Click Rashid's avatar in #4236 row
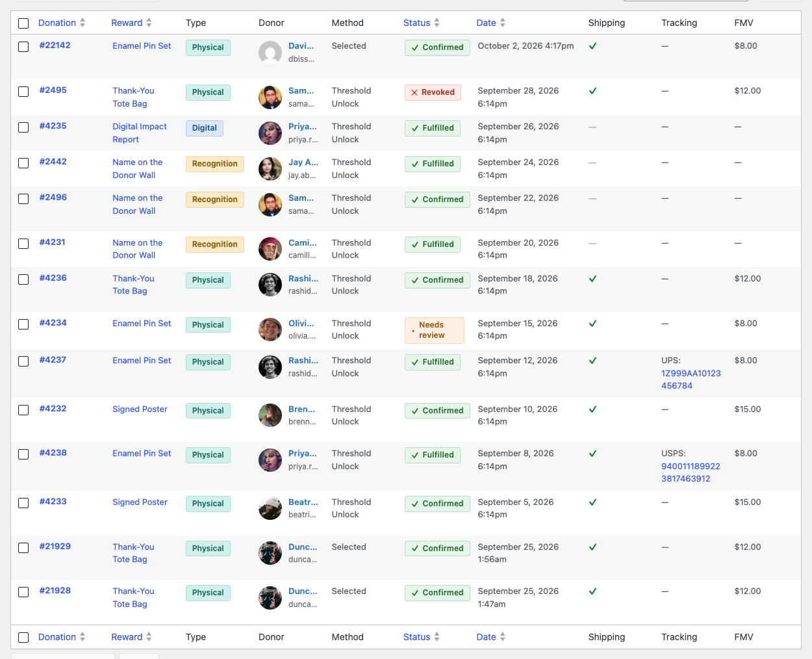This screenshot has height=659, width=812. point(270,285)
